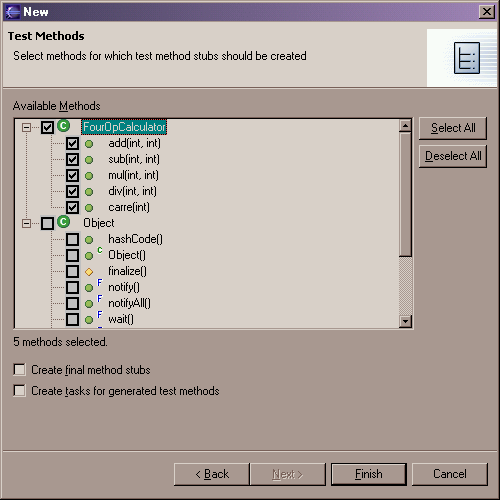Uncheck the sub(int, int) method checkbox
The height and width of the screenshot is (500, 500).
point(72,159)
